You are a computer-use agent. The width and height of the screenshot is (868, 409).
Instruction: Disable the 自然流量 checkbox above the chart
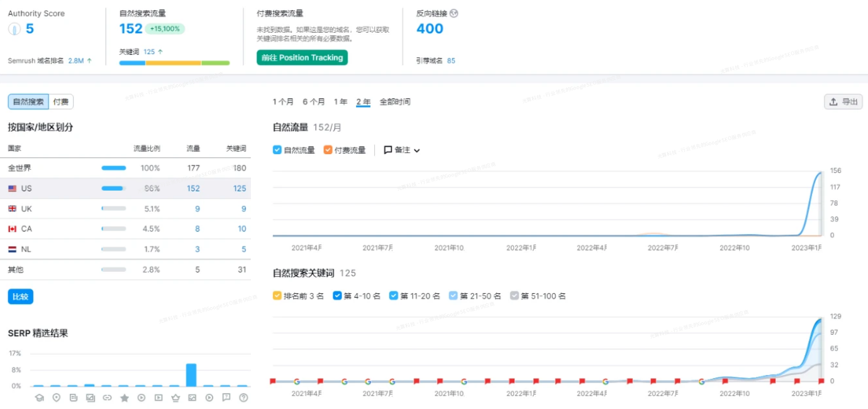pos(277,150)
